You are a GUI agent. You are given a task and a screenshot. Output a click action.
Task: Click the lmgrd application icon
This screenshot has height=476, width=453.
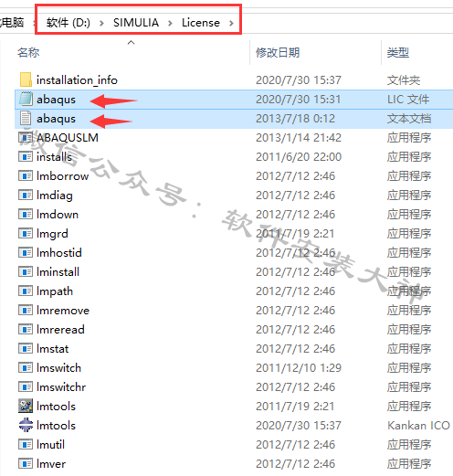pos(26,234)
